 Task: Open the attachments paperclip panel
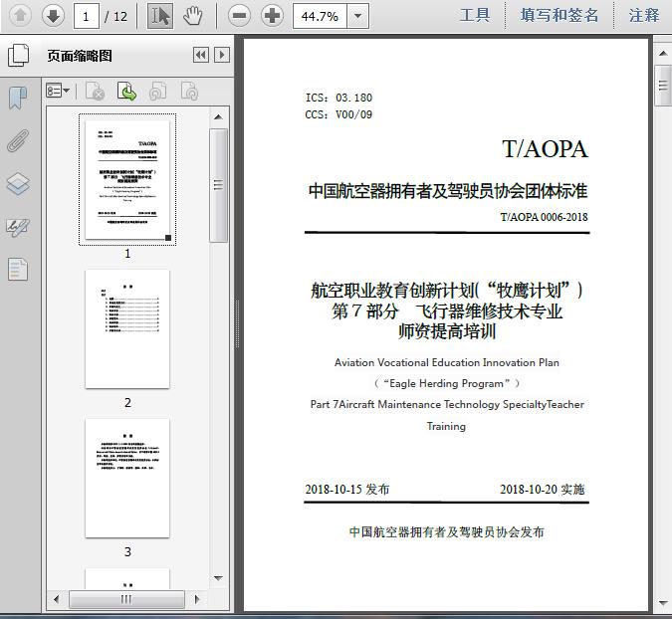[x=18, y=140]
